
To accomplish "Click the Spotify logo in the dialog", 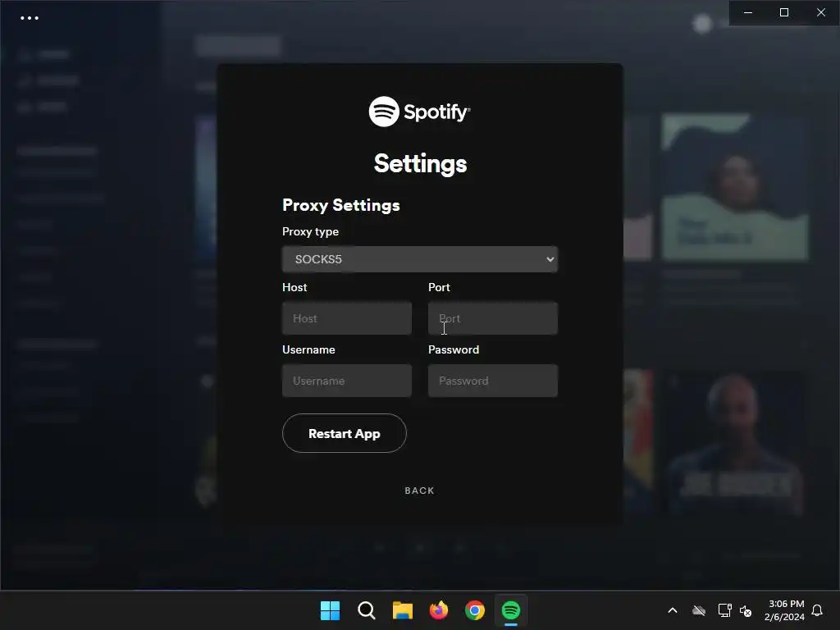I will 419,112.
